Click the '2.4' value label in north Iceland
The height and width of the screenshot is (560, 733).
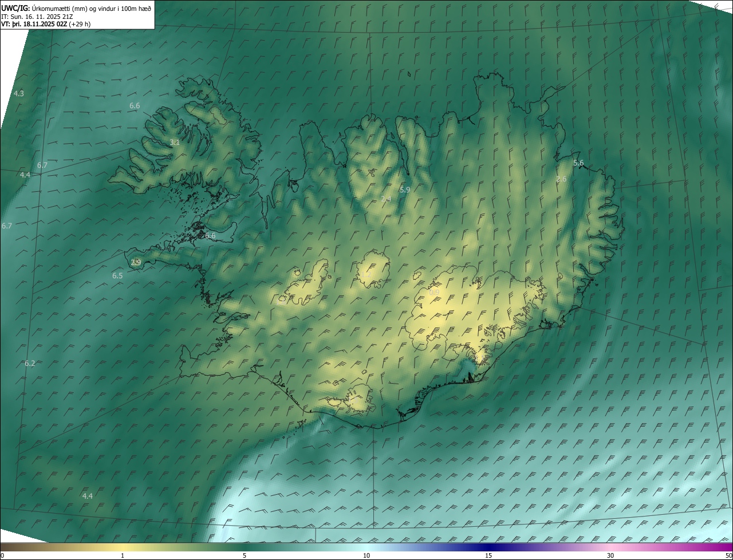(x=385, y=199)
